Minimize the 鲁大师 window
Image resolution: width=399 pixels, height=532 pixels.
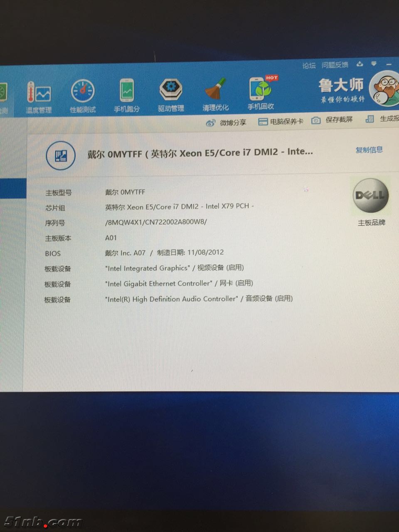pyautogui.click(x=389, y=65)
